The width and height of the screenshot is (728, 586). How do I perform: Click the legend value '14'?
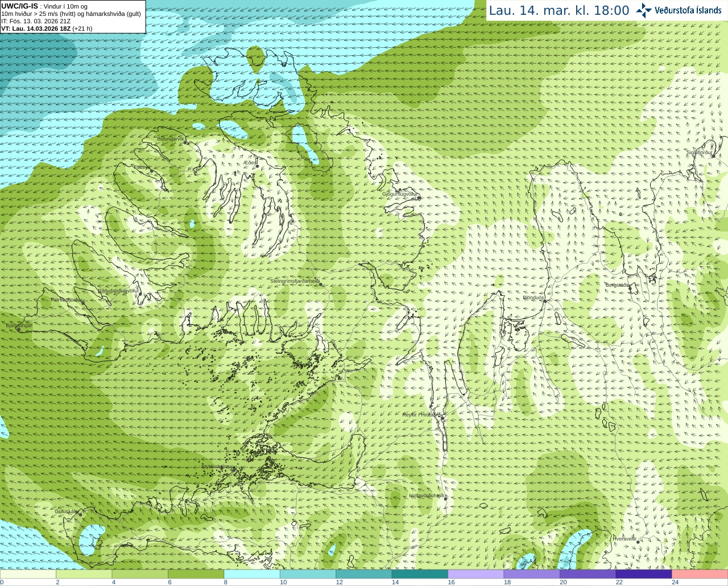pos(395,582)
